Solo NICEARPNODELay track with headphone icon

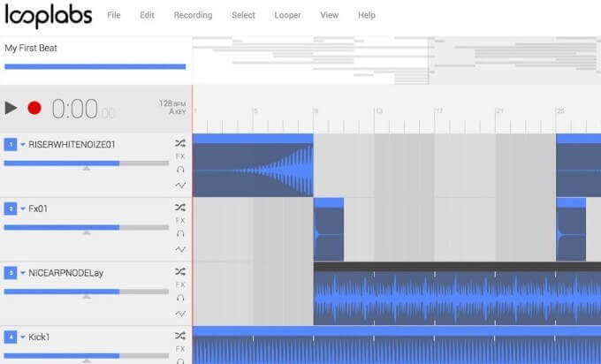point(180,298)
